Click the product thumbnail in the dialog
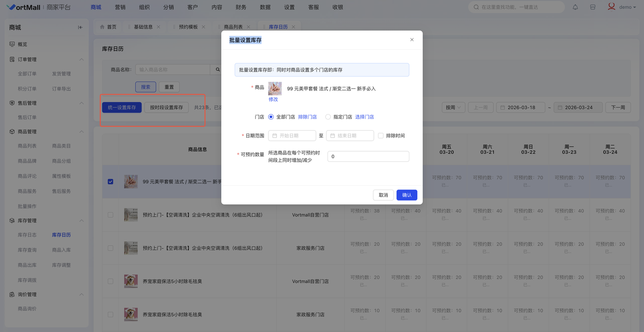 275,89
